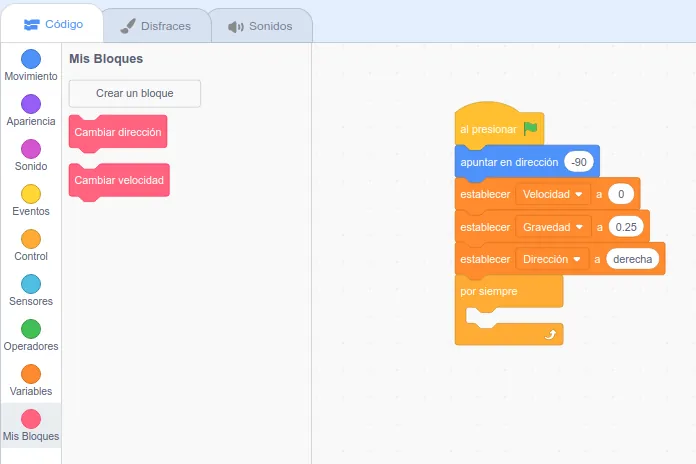
Task: Open the Velocidad variable dropdown
Action: point(553,194)
